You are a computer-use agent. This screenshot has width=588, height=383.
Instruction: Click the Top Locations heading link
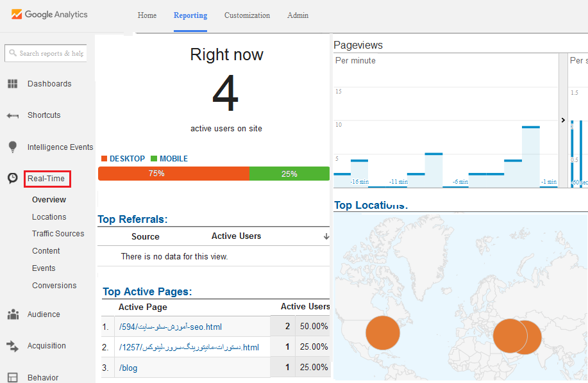pos(371,205)
